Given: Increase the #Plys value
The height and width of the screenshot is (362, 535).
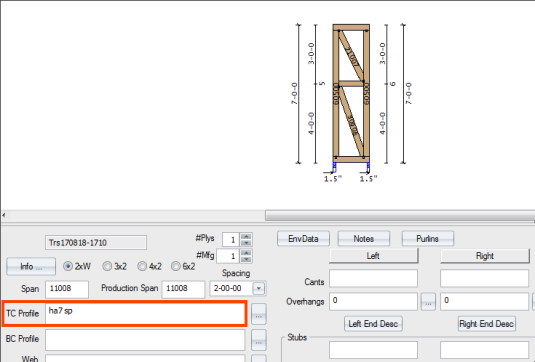Looking at the screenshot, I should tap(246, 236).
